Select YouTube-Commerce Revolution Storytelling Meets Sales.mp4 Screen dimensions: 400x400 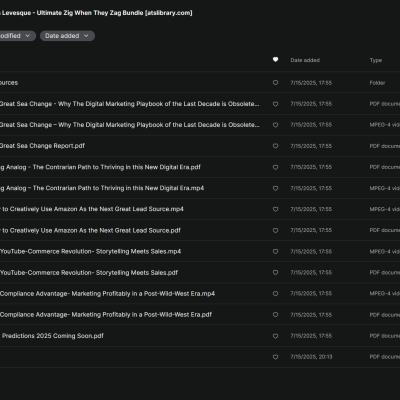pos(90,251)
